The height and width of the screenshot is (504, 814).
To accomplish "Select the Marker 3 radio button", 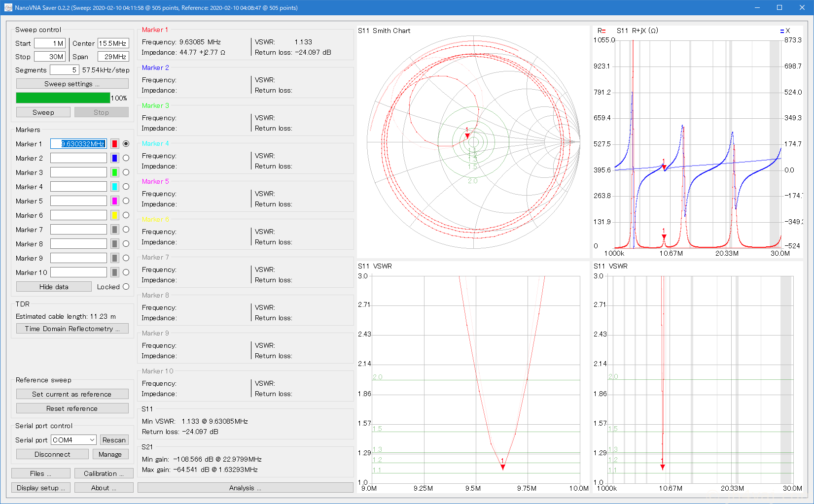I will click(126, 172).
